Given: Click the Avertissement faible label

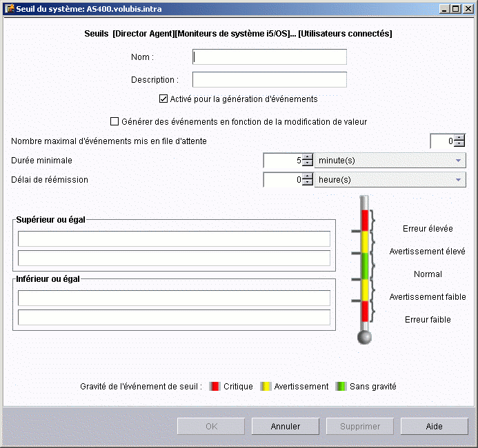Looking at the screenshot, I should point(428,296).
